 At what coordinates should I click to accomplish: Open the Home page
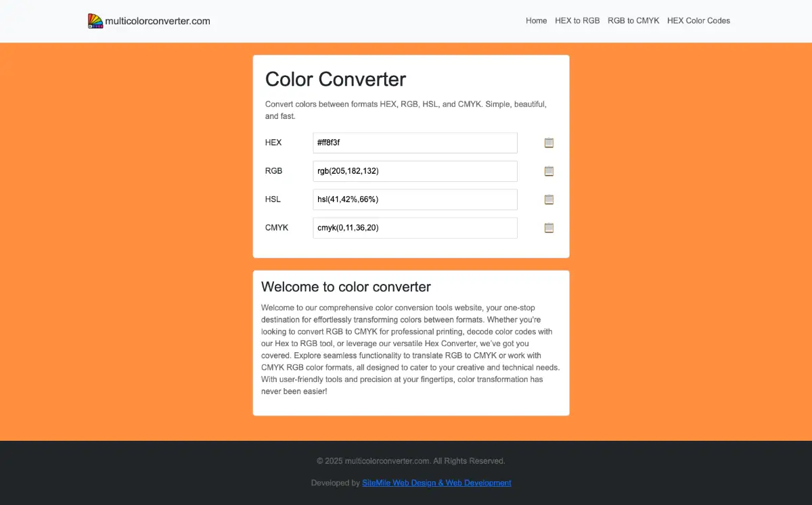coord(536,21)
